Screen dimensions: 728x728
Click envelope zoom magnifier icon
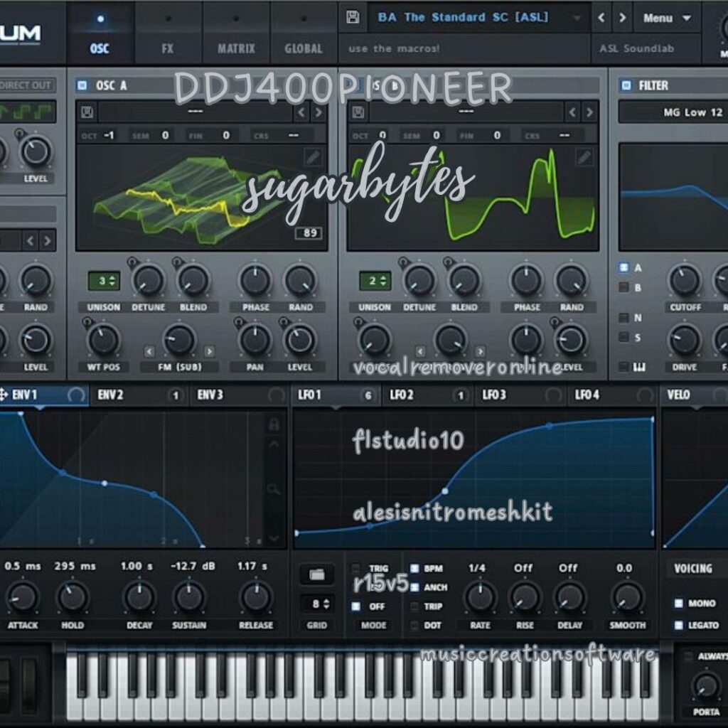click(274, 488)
